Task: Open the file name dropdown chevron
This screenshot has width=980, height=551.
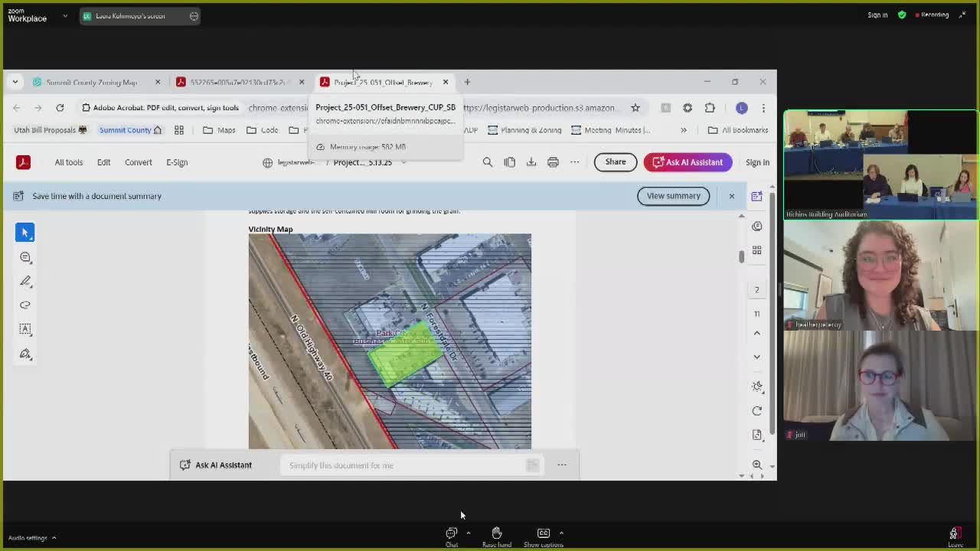Action: [403, 162]
